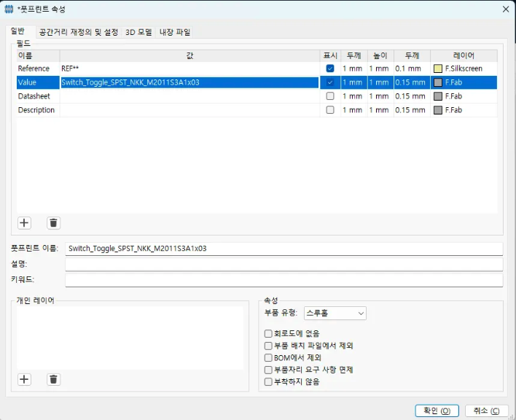Screen dimensions: 516x420
Task: Open the '내장 파일' tab
Action: point(175,32)
